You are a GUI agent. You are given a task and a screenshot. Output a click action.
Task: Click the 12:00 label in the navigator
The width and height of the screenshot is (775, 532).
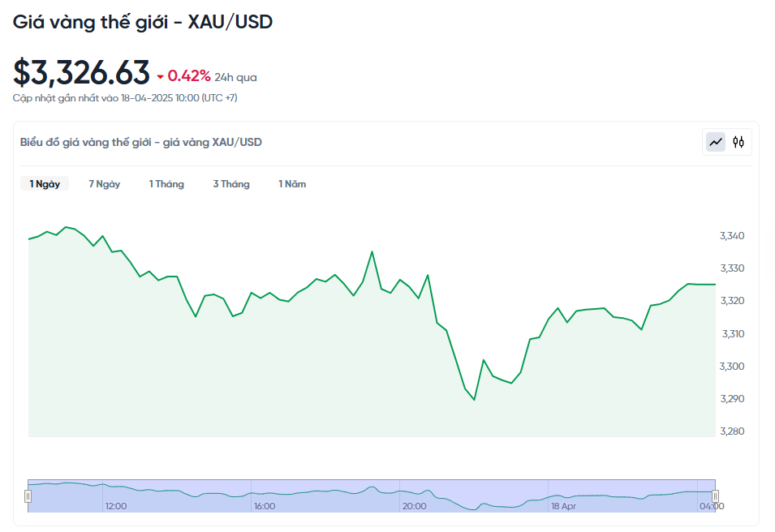pos(116,506)
